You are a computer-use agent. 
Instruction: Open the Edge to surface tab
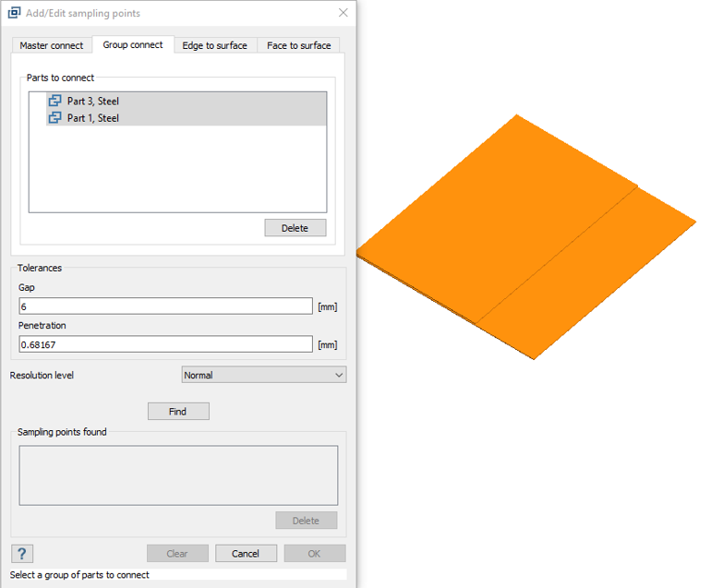click(214, 45)
